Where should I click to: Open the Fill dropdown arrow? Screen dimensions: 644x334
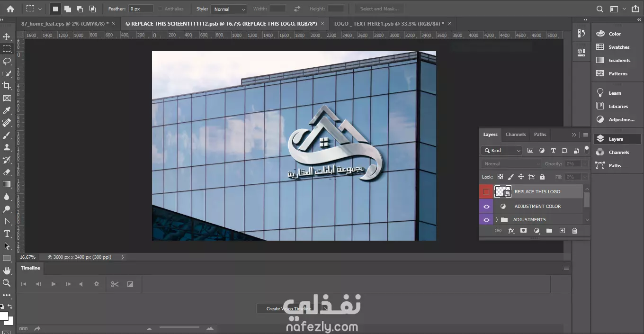point(584,177)
